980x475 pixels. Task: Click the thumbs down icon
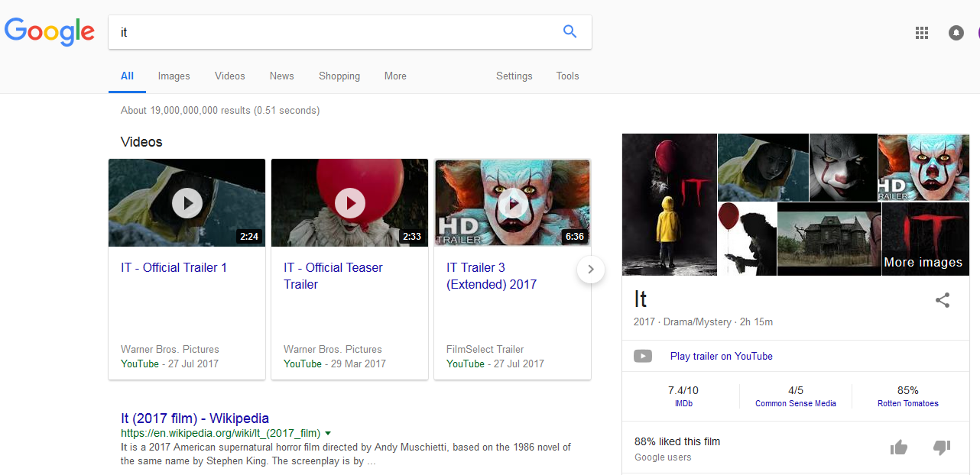942,448
